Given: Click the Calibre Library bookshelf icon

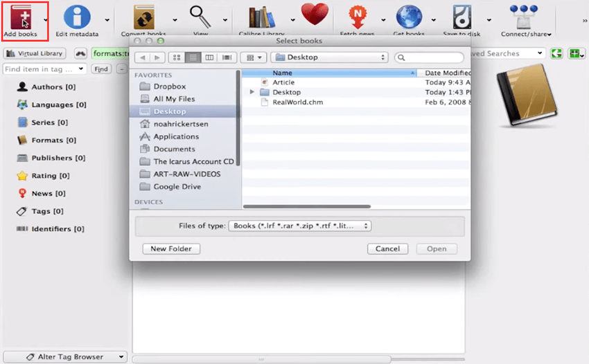Looking at the screenshot, I should point(262,17).
